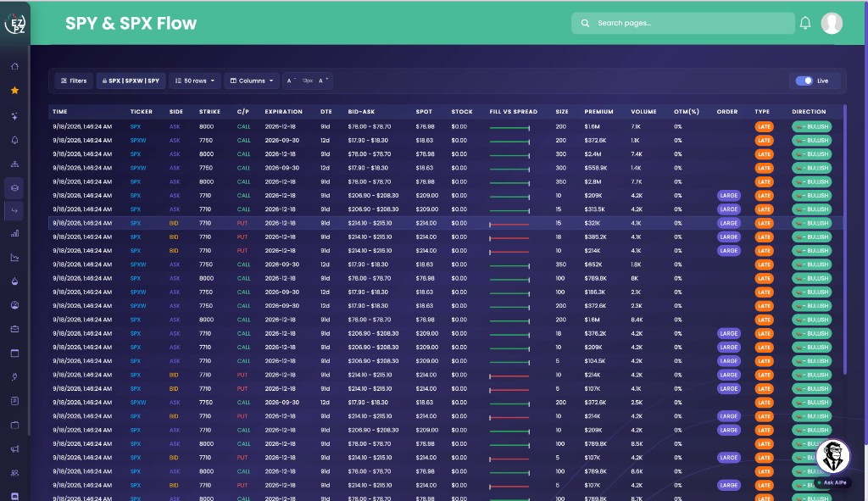Viewport: 868px width, 501px height.
Task: Sort by VOLUME column header
Action: (644, 112)
